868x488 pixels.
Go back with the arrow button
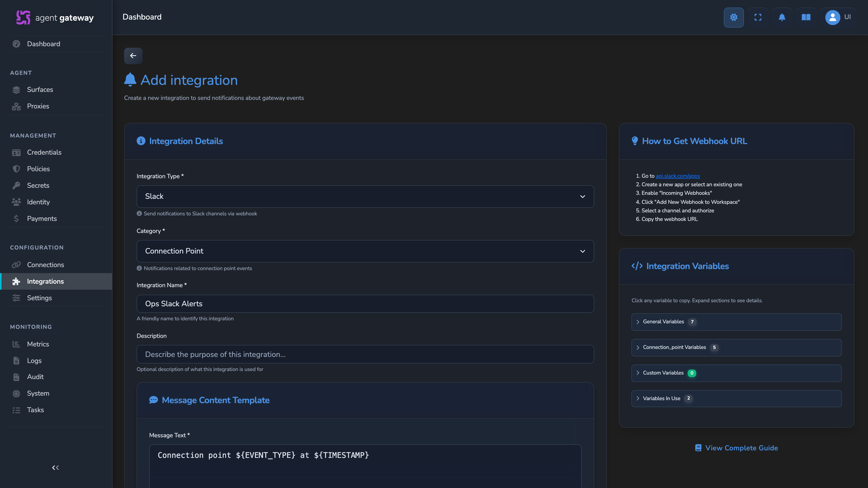click(133, 55)
